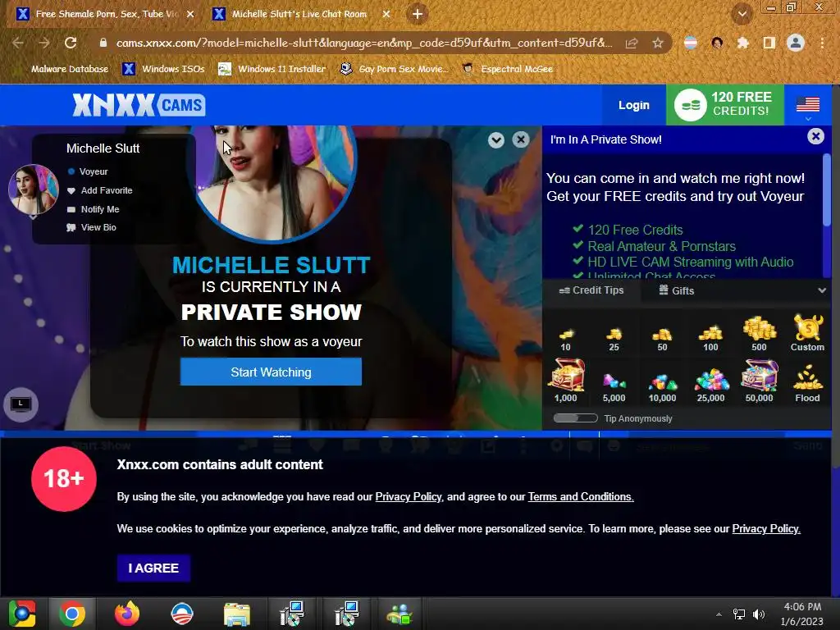
Task: Click the model's round avatar thumbnail
Action: coord(33,189)
